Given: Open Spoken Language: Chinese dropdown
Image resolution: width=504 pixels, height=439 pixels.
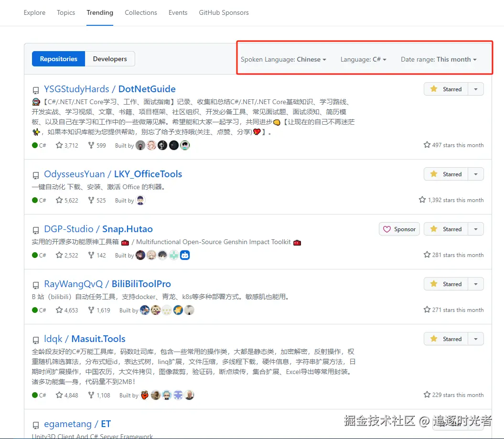Looking at the screenshot, I should click(283, 59).
